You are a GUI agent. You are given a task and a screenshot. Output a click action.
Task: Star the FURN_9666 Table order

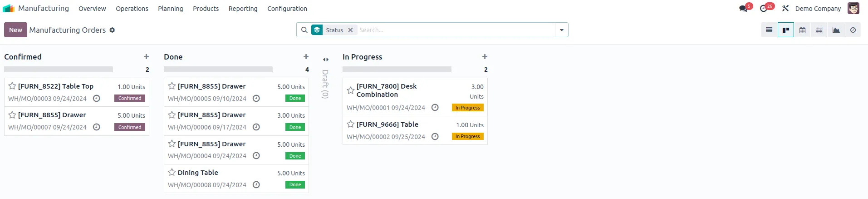coord(351,124)
